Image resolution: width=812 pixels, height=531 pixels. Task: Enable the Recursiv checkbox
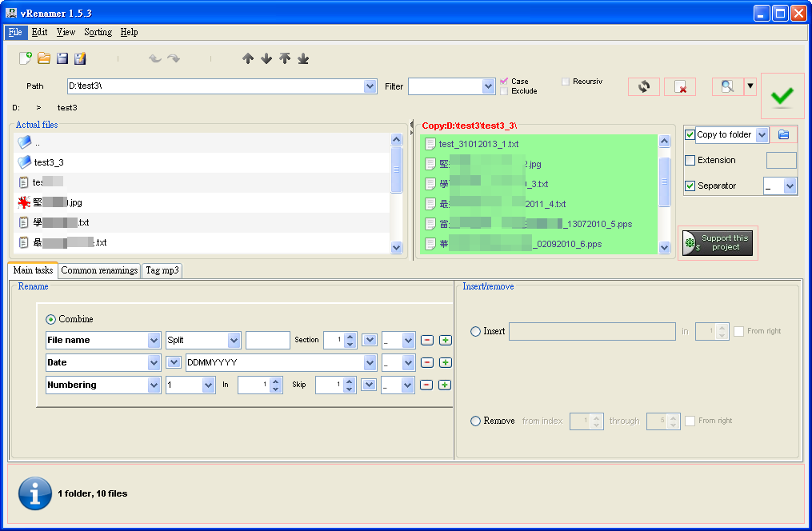(x=566, y=82)
